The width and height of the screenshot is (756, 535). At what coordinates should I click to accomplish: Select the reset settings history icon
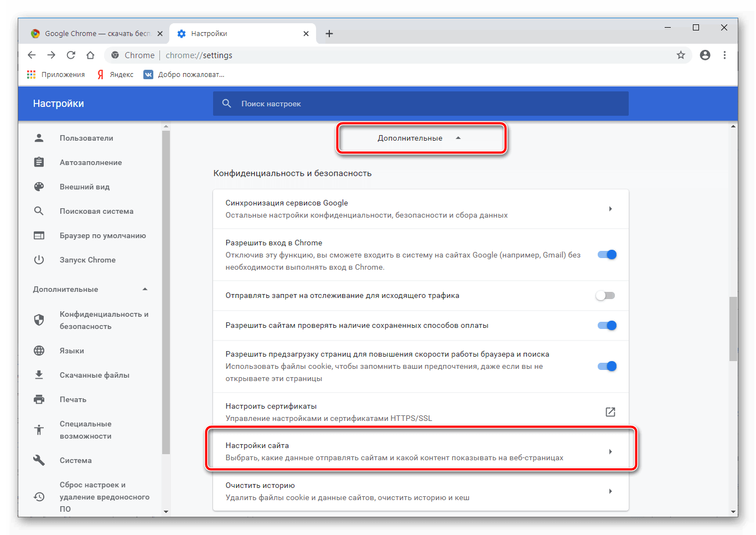[x=39, y=497]
